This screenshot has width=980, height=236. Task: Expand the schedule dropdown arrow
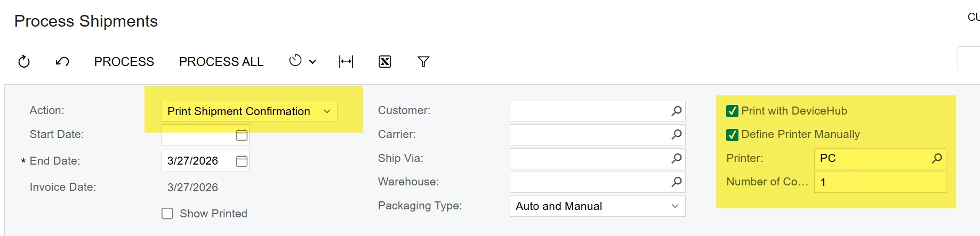tap(312, 62)
